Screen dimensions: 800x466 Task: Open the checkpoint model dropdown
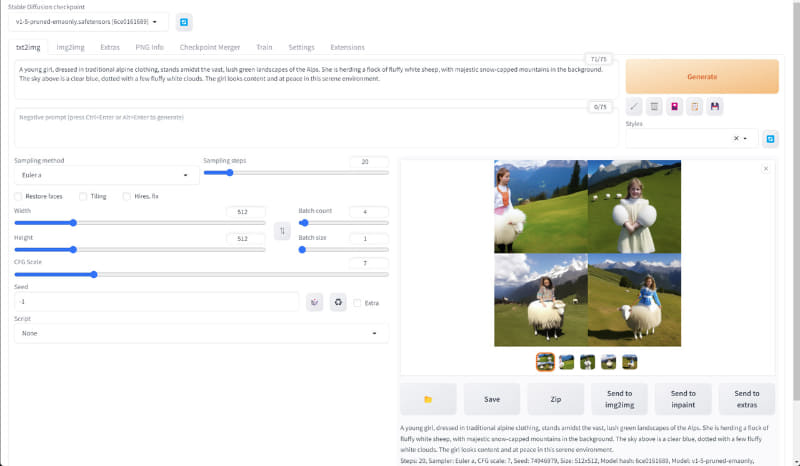88,22
